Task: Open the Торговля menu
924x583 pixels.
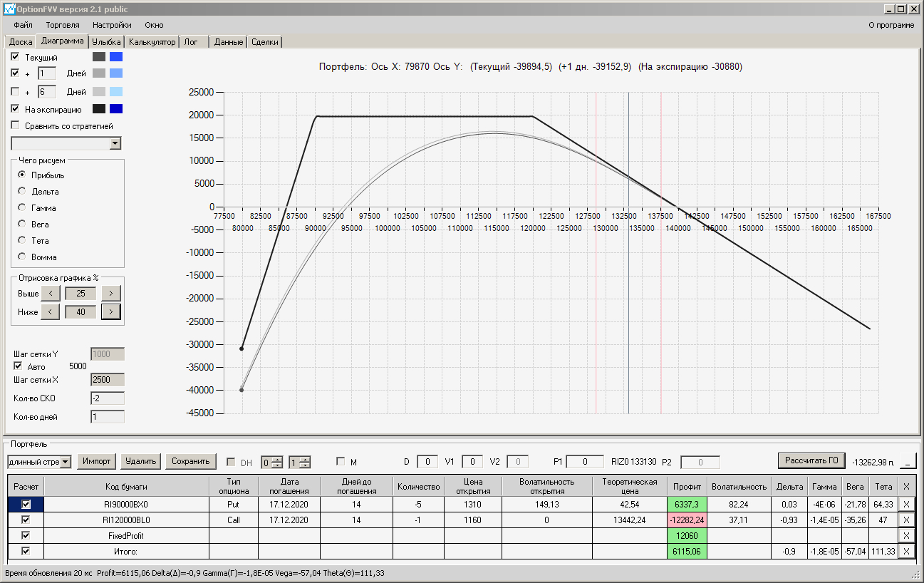Action: coord(63,25)
